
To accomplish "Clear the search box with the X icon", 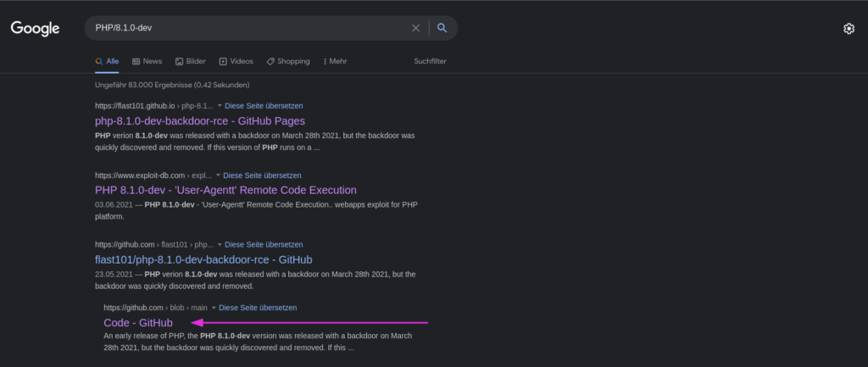I will [415, 28].
